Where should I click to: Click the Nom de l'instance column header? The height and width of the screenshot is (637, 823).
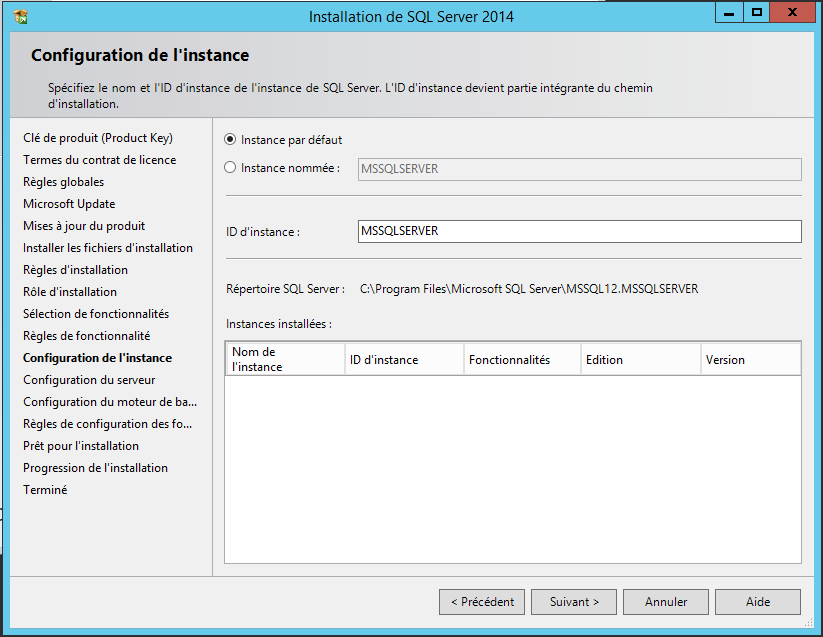(285, 359)
